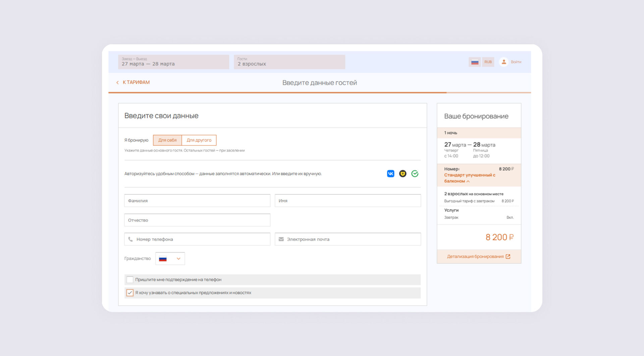Enable phone confirmation checkbox
The image size is (644, 356).
click(130, 280)
